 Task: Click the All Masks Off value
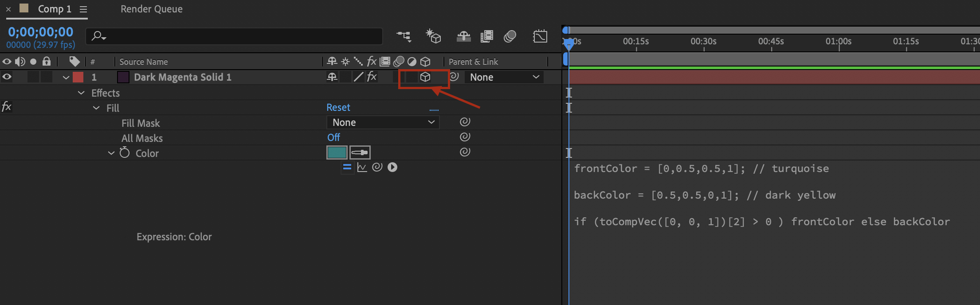pos(333,137)
